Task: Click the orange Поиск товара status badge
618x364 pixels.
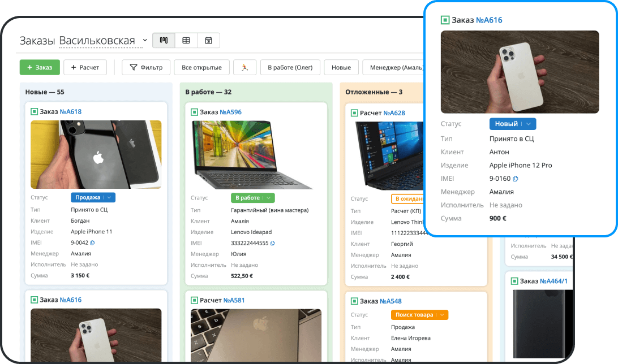Action: [x=419, y=315]
